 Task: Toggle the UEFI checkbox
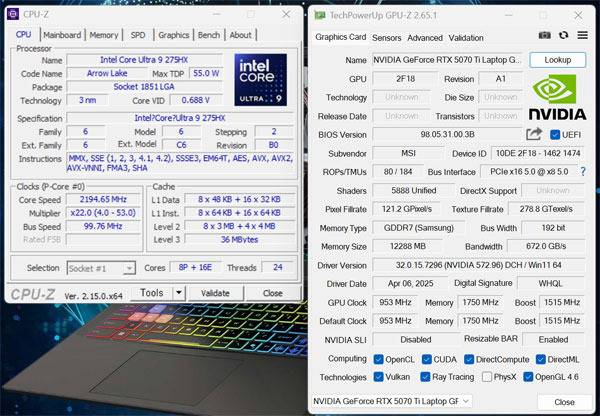[554, 134]
